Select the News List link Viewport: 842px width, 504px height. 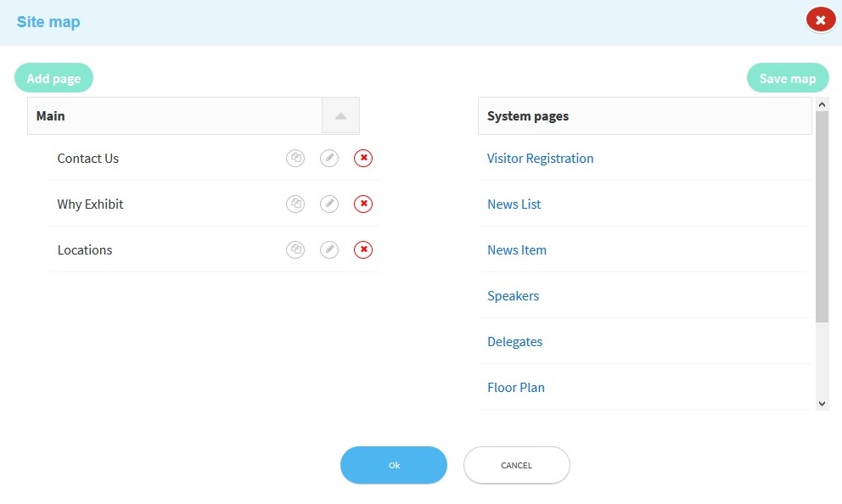pos(514,204)
